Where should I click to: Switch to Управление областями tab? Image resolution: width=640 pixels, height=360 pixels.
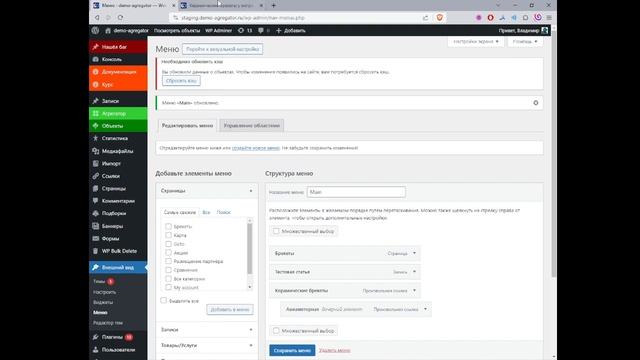pyautogui.click(x=252, y=126)
